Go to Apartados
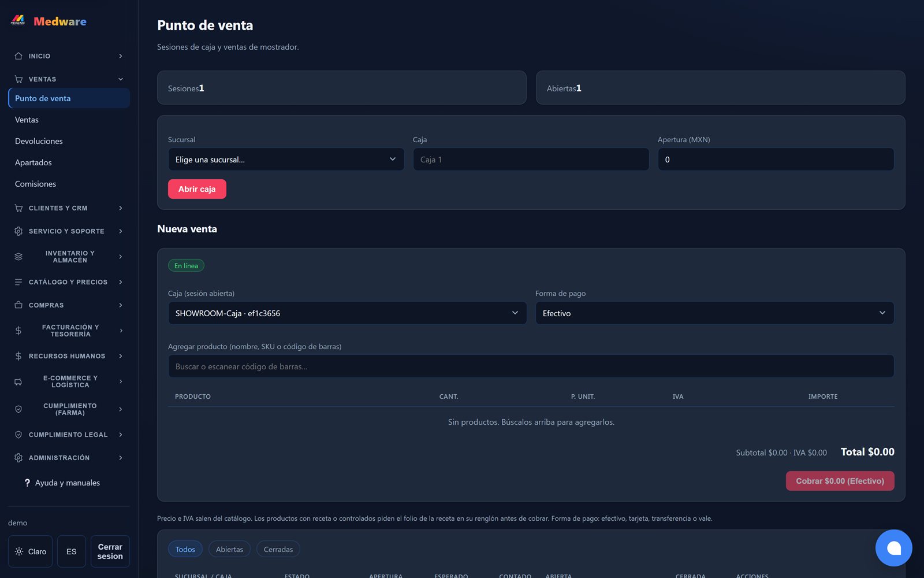Image resolution: width=924 pixels, height=578 pixels. tap(69, 162)
